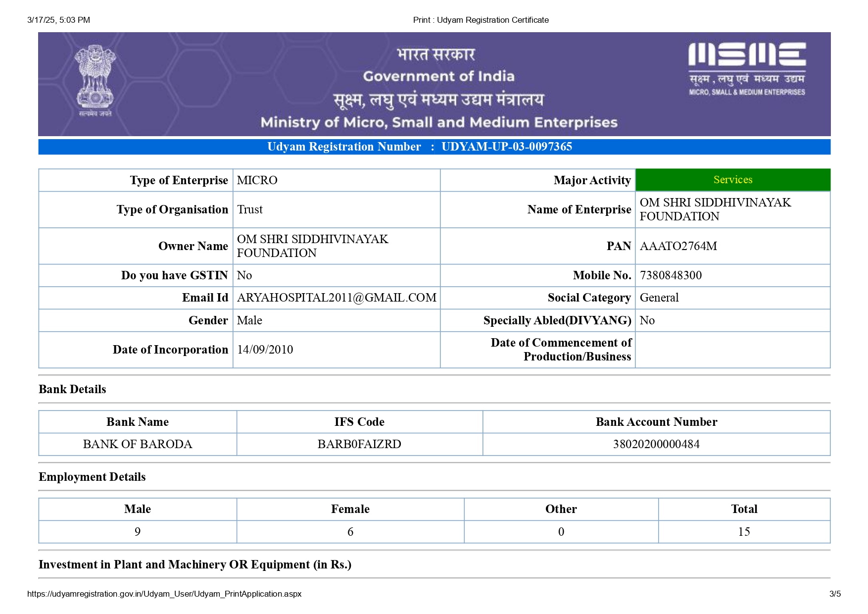Click the Type of Enterprise label

click(x=179, y=180)
